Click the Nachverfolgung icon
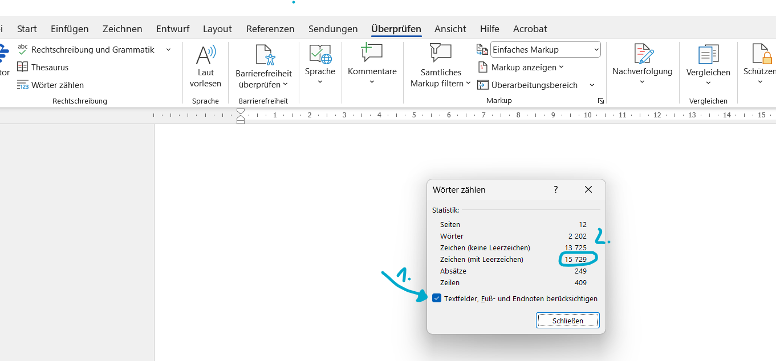The height and width of the screenshot is (362, 776). [643, 53]
